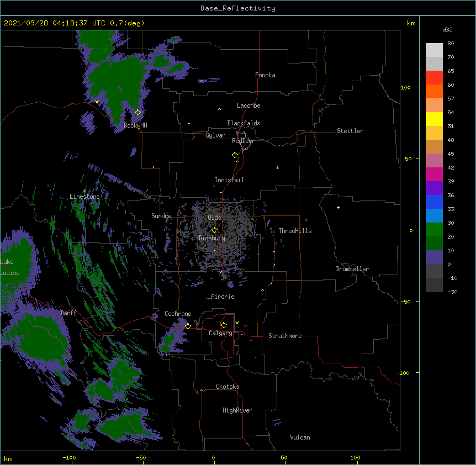The image size is (476, 465).
Task: Click the Base_Reflectivity title
Action: click(238, 8)
